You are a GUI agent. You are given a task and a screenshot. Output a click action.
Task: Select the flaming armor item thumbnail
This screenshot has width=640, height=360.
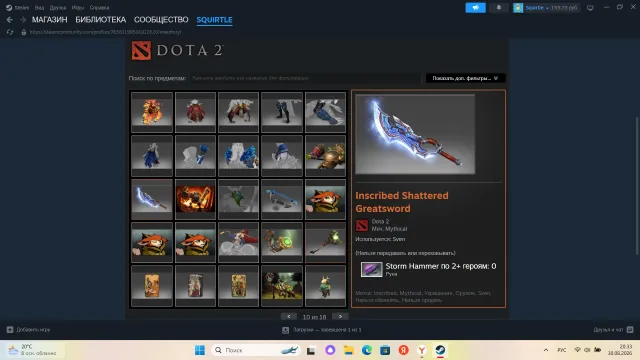(x=152, y=112)
